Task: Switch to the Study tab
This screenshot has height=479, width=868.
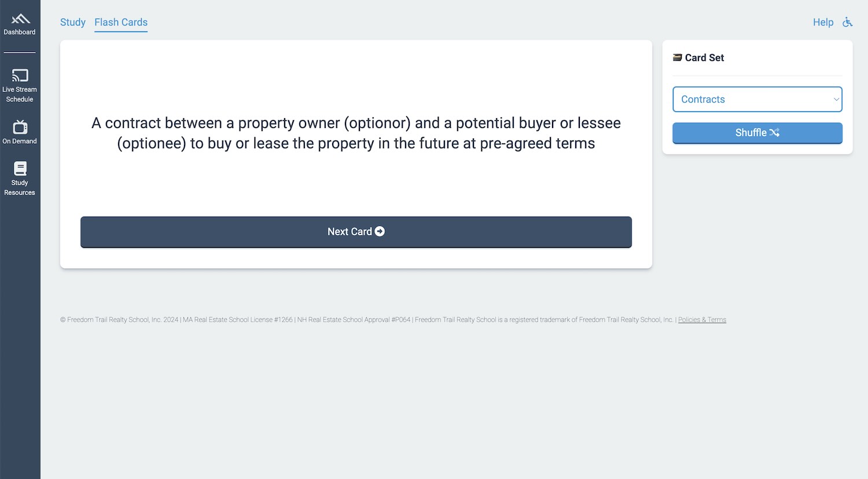Action: coord(72,22)
